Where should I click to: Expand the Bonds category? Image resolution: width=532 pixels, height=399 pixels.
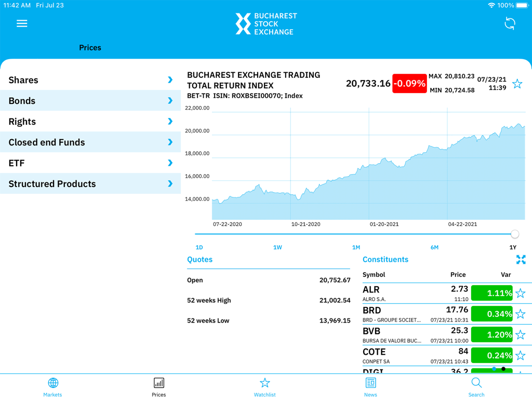point(91,101)
